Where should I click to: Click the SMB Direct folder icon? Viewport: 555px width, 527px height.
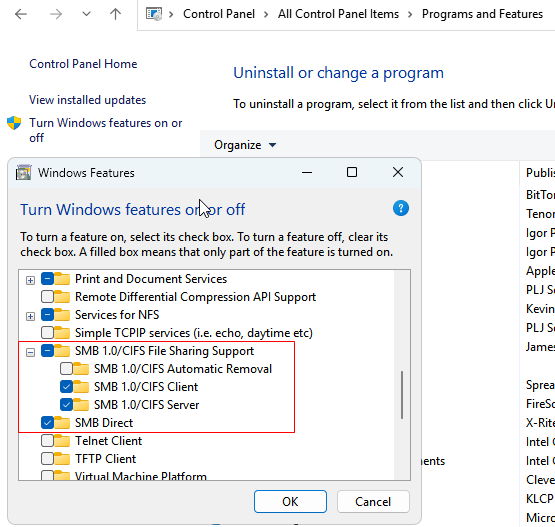62,423
